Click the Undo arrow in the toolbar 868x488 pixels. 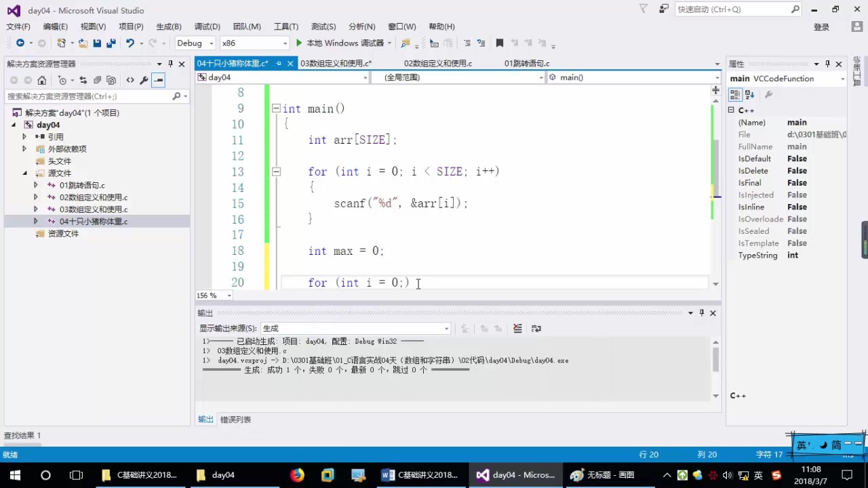[x=130, y=43]
